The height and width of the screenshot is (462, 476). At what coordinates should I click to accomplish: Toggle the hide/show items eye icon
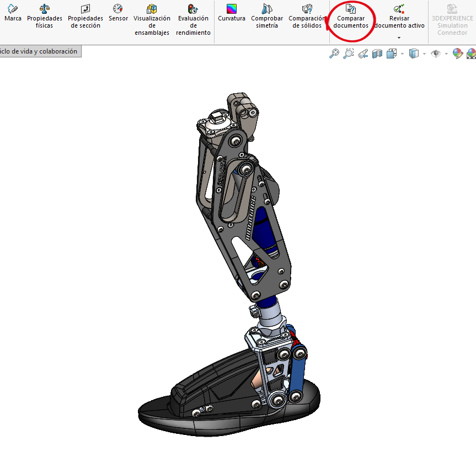tap(436, 54)
